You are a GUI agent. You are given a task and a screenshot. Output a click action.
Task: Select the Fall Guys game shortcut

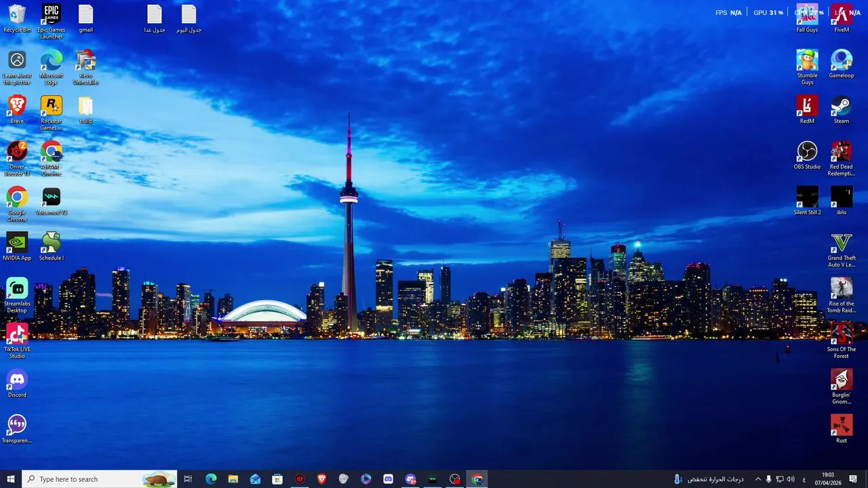[x=807, y=18]
